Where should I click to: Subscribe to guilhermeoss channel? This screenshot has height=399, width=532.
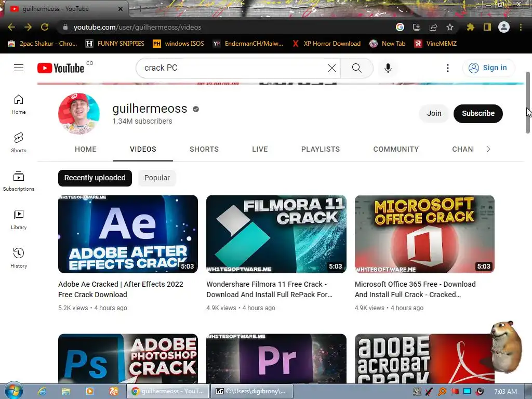[x=478, y=113]
